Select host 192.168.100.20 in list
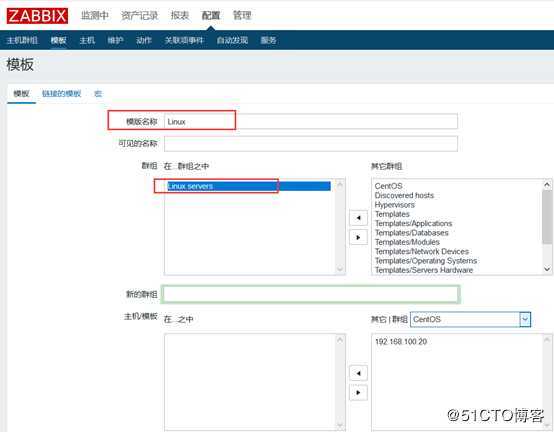The width and height of the screenshot is (554, 432). 401,342
